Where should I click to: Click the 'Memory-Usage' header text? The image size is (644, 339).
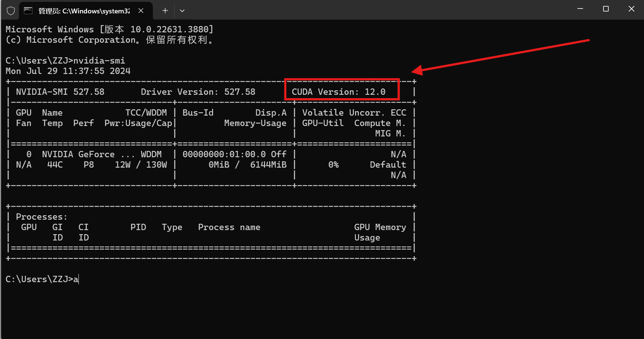(255, 123)
